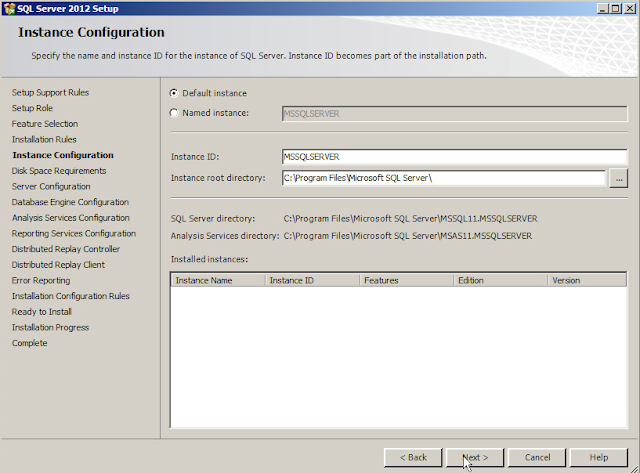Click the SQL Server Setup title bar icon
The height and width of the screenshot is (473, 640).
[9, 9]
